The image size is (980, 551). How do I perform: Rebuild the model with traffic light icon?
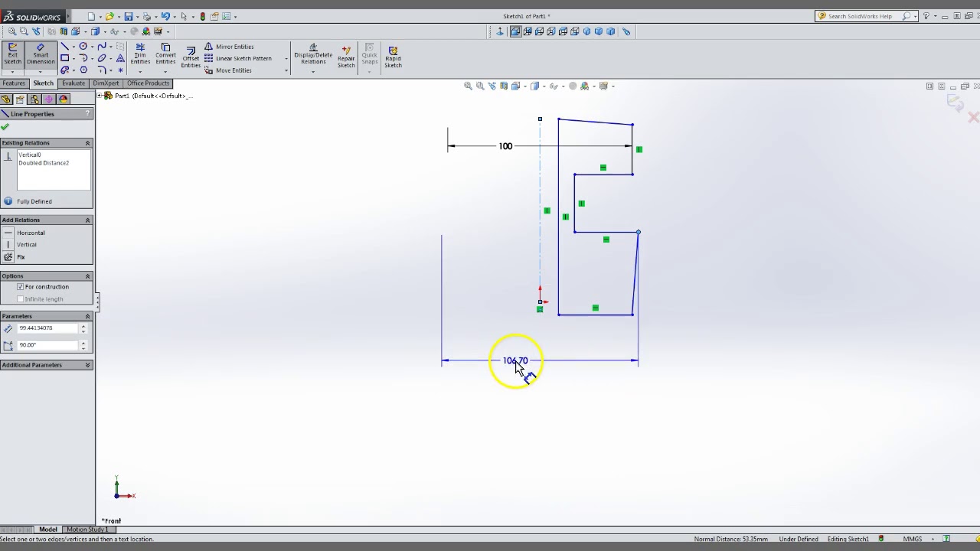pyautogui.click(x=202, y=16)
